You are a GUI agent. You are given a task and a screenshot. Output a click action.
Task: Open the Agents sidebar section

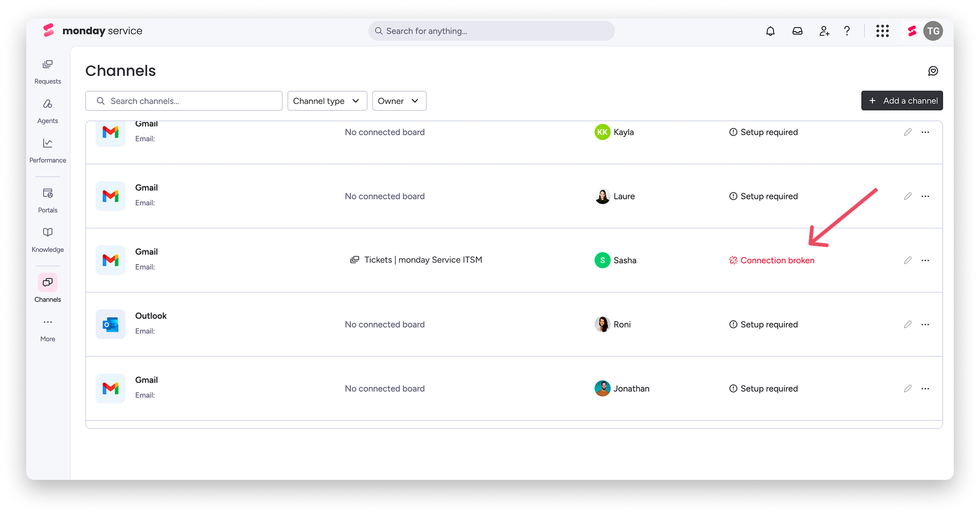pos(48,111)
